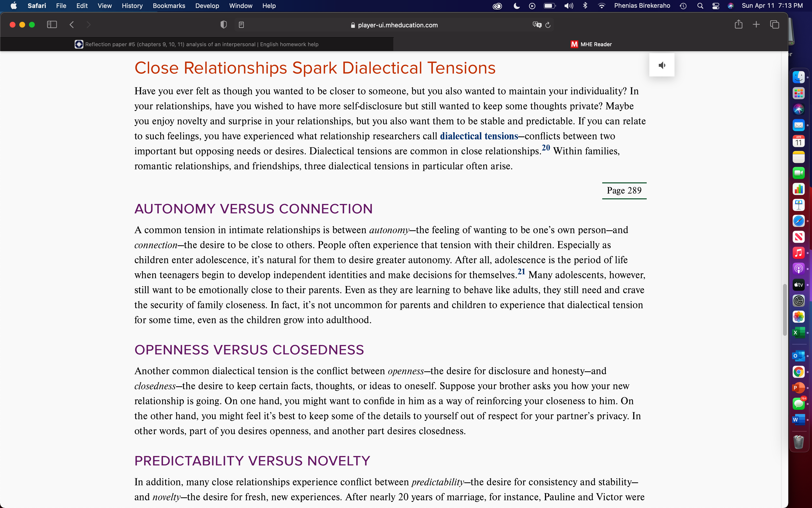The image size is (812, 508).
Task: Open Microsoft Outlook in the Dock
Action: (798, 356)
